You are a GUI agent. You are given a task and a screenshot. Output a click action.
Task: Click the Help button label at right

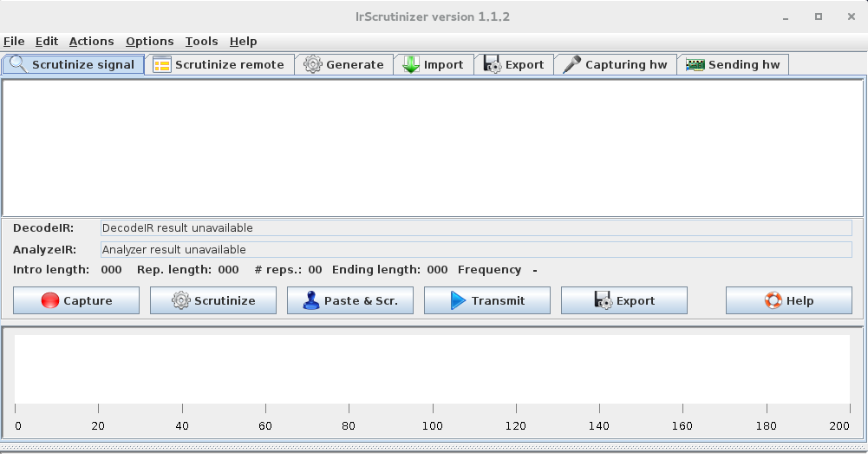click(x=799, y=300)
